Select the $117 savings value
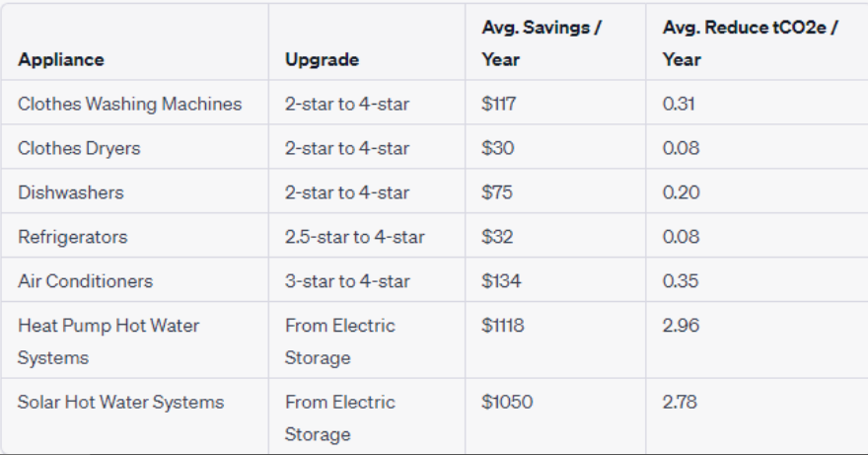This screenshot has height=455, width=868. tap(499, 104)
